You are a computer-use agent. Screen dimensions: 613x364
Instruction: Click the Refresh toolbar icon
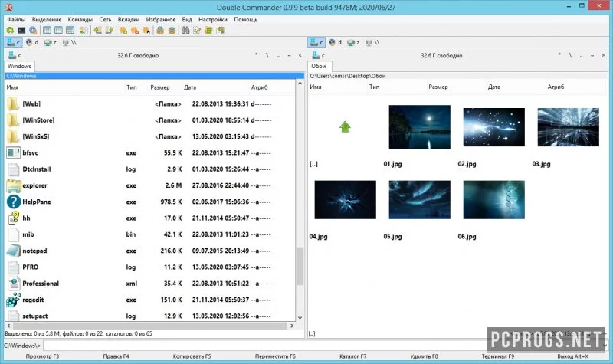[10, 30]
